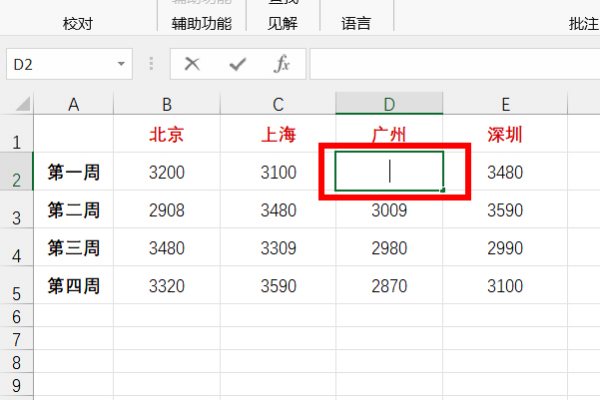This screenshot has height=400, width=600.
Task: Select row 5 header
Action: click(16, 285)
